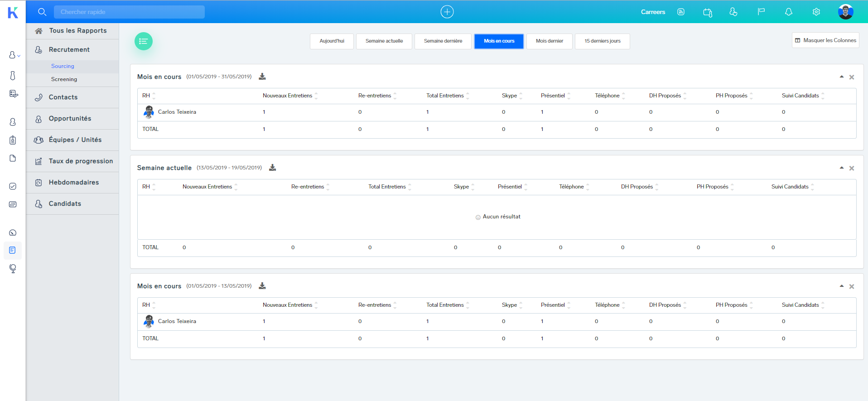Download the Semaine actuelle report
Image resolution: width=868 pixels, height=401 pixels.
[272, 168]
